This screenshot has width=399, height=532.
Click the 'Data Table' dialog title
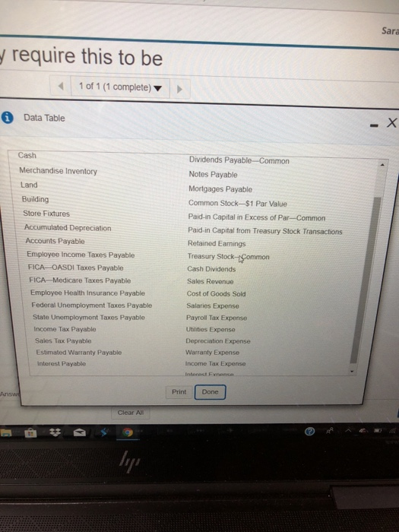pos(44,118)
